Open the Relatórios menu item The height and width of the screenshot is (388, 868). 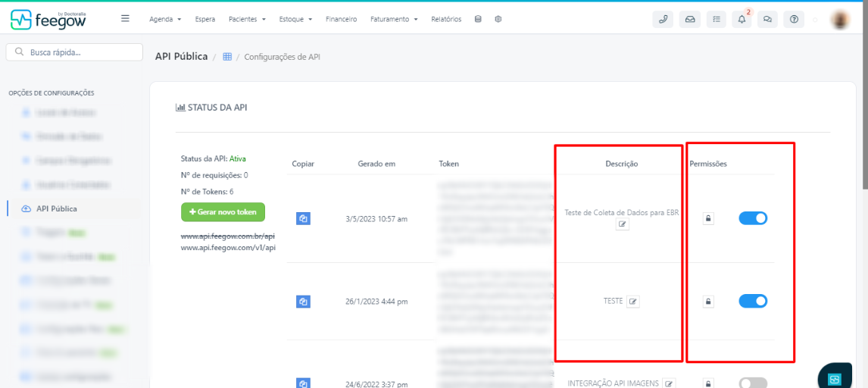(x=446, y=19)
